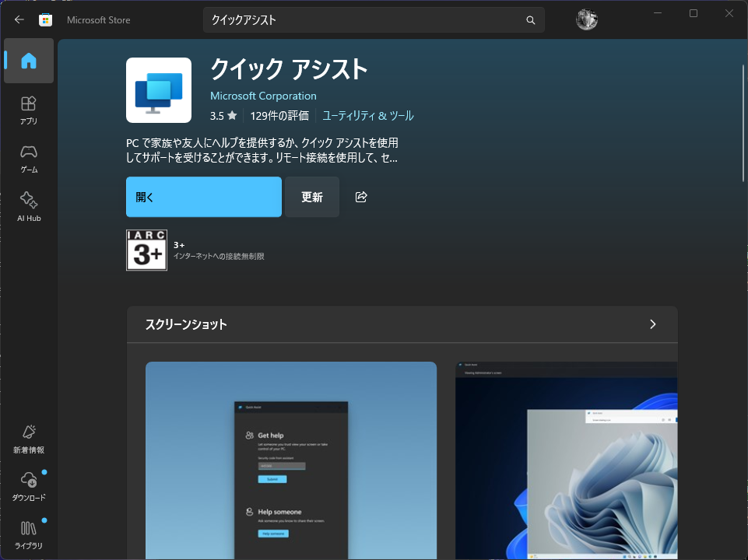Maximize the Microsoft Store window
This screenshot has height=560, width=748.
pos(694,13)
